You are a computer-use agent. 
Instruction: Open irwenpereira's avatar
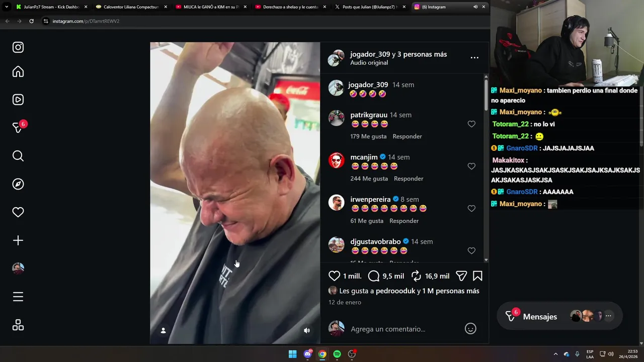click(336, 203)
